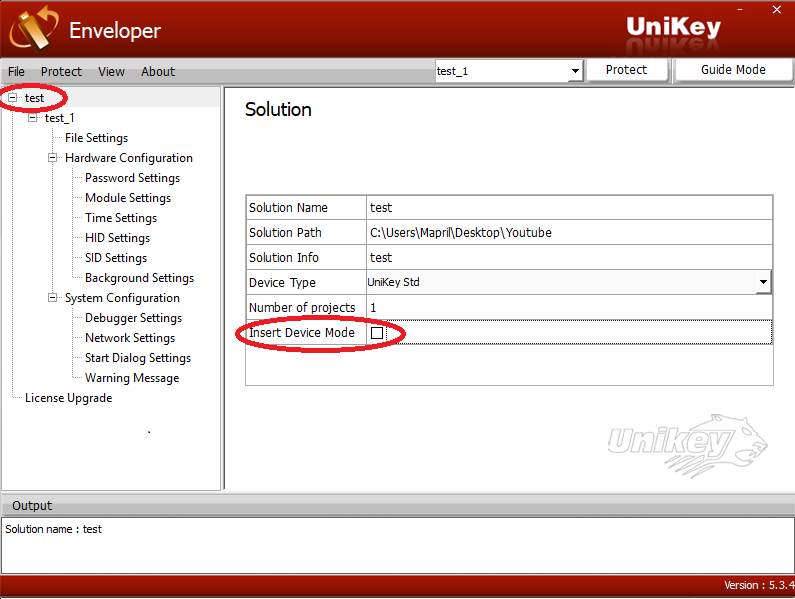Click the Solution Name label cell
The image size is (795, 599).
pyautogui.click(x=306, y=207)
